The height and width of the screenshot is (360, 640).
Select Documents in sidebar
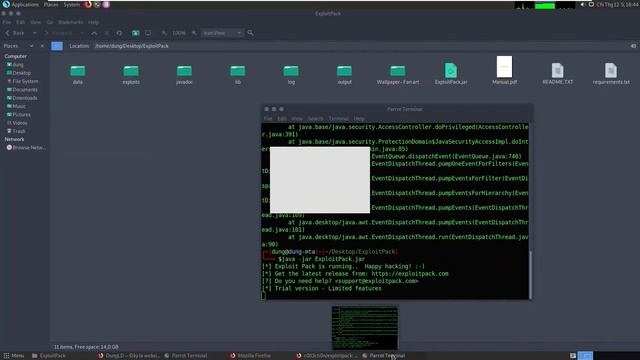[22, 89]
